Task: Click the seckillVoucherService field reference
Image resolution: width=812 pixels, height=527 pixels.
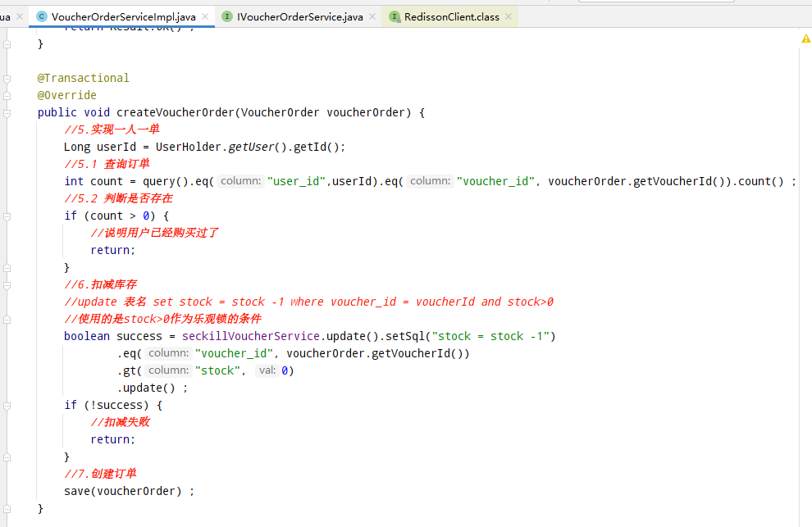Action: point(251,336)
